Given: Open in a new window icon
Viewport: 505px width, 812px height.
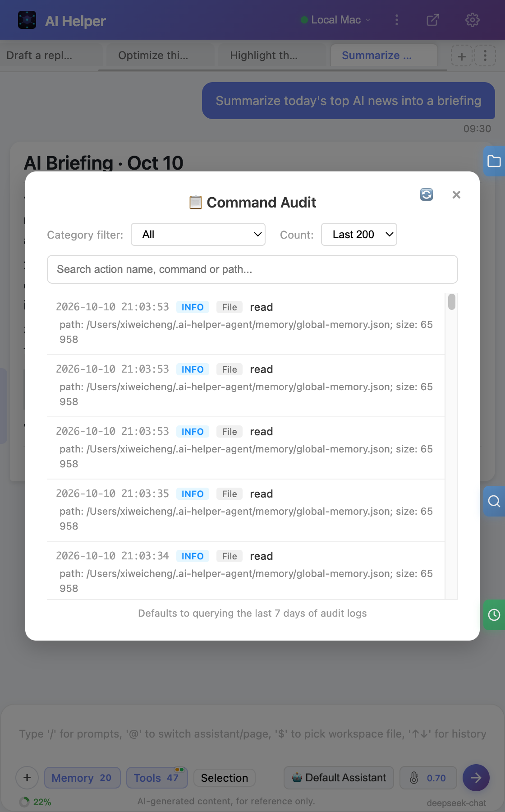Looking at the screenshot, I should [x=432, y=20].
